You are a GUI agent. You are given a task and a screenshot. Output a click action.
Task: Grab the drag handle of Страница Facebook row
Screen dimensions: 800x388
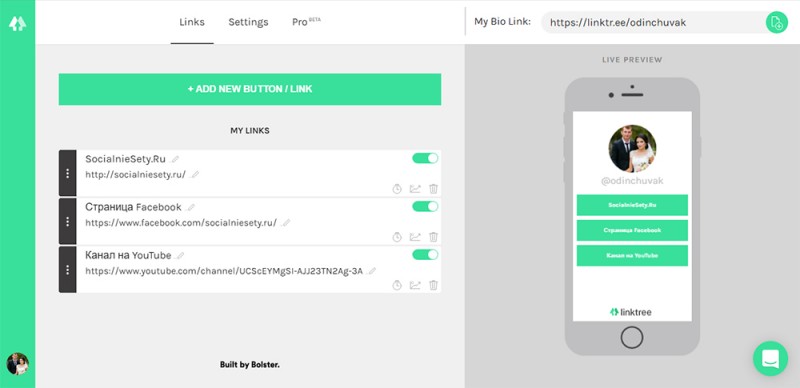(x=67, y=221)
